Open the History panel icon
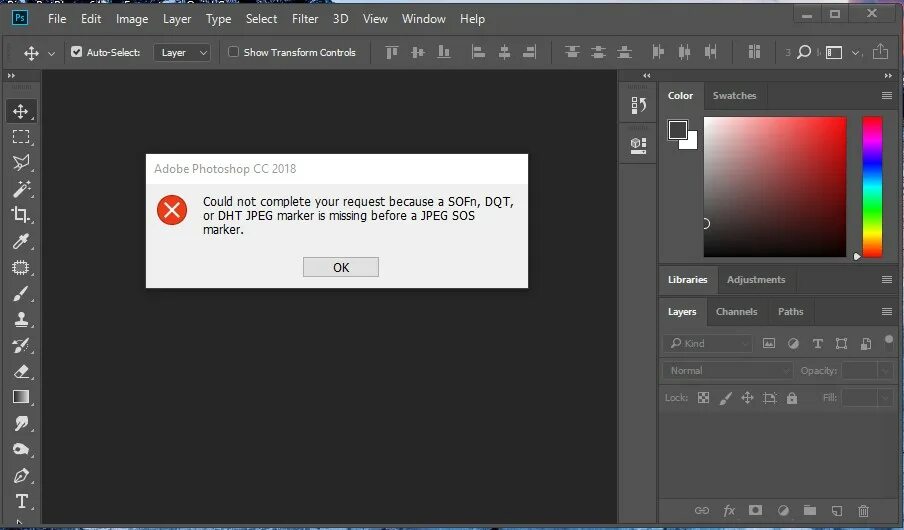904x530 pixels. (x=638, y=105)
